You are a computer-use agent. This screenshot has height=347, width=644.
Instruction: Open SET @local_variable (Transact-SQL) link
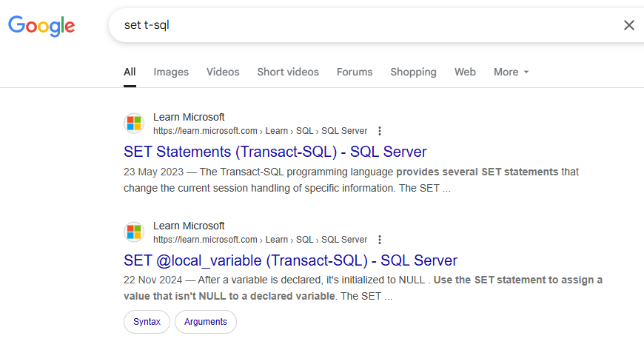click(290, 260)
